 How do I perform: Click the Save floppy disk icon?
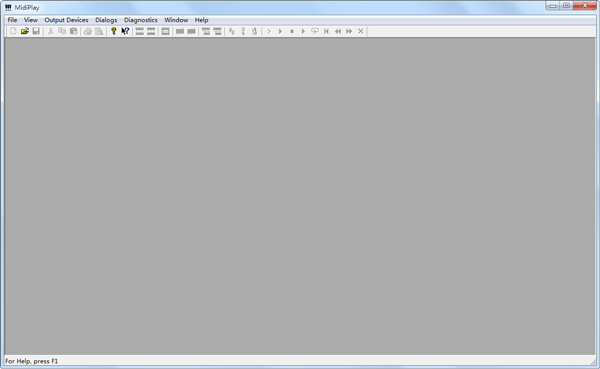point(36,31)
